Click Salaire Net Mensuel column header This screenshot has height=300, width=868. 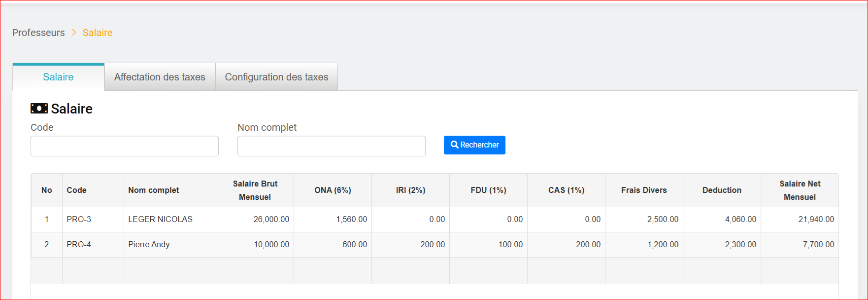(x=800, y=190)
